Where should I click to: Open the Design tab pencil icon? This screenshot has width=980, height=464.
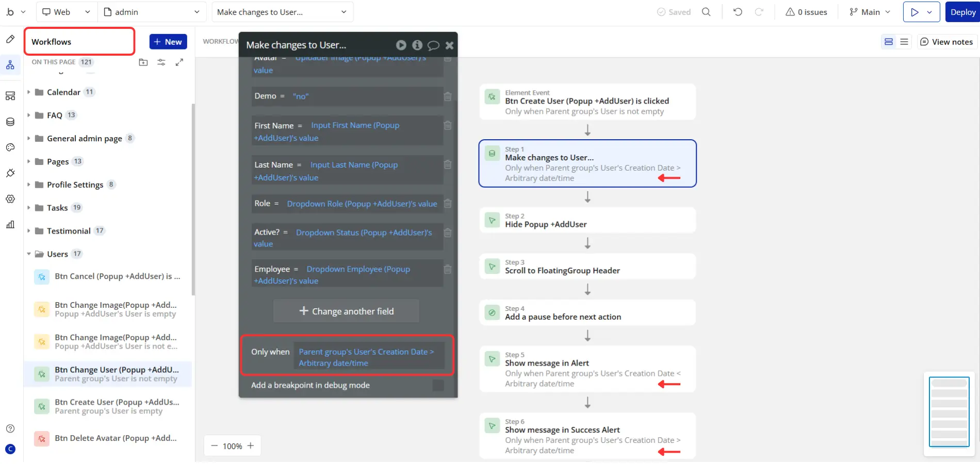point(10,39)
